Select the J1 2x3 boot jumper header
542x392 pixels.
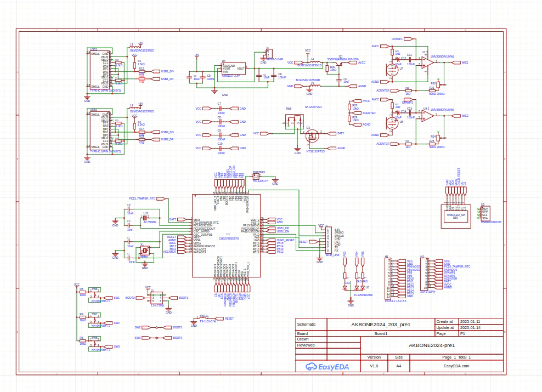tap(157, 298)
